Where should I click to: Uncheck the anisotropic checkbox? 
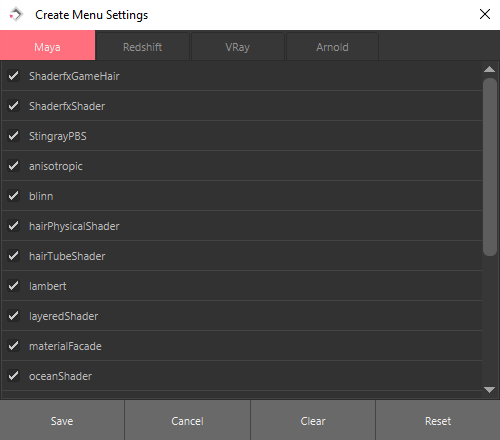click(14, 166)
